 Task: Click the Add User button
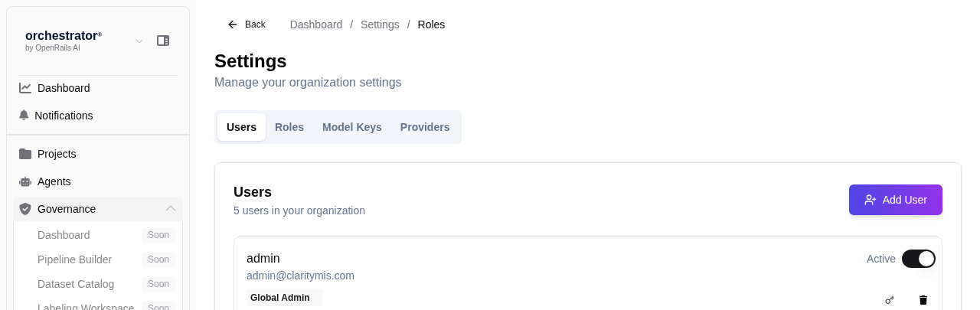pyautogui.click(x=895, y=200)
